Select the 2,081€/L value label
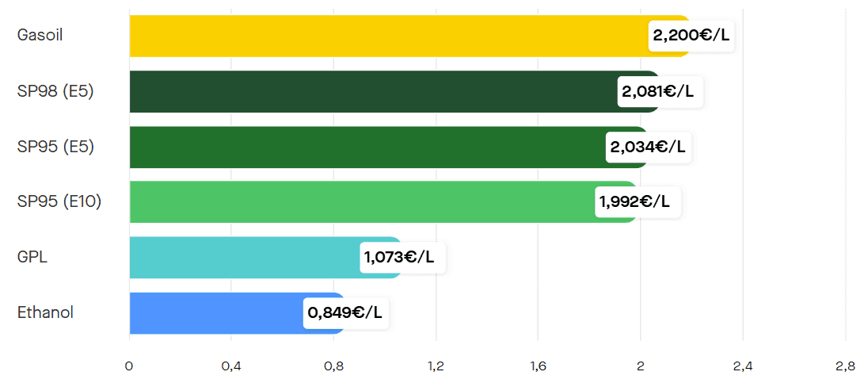This screenshot has width=868, height=383. point(659,91)
